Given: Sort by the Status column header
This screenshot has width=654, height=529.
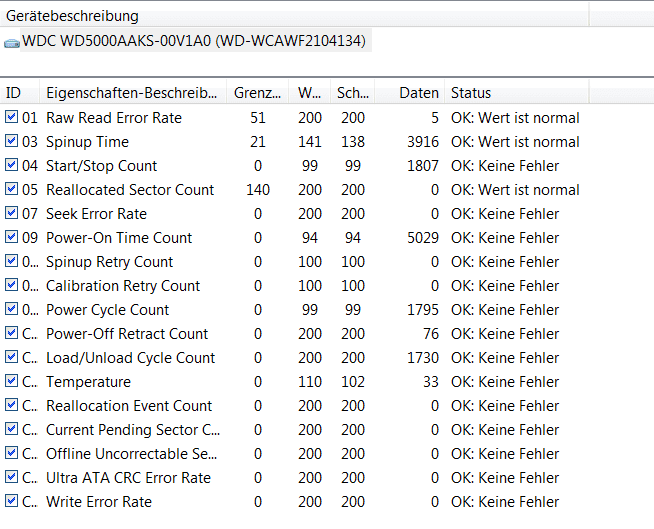Looking at the screenshot, I should [x=517, y=93].
